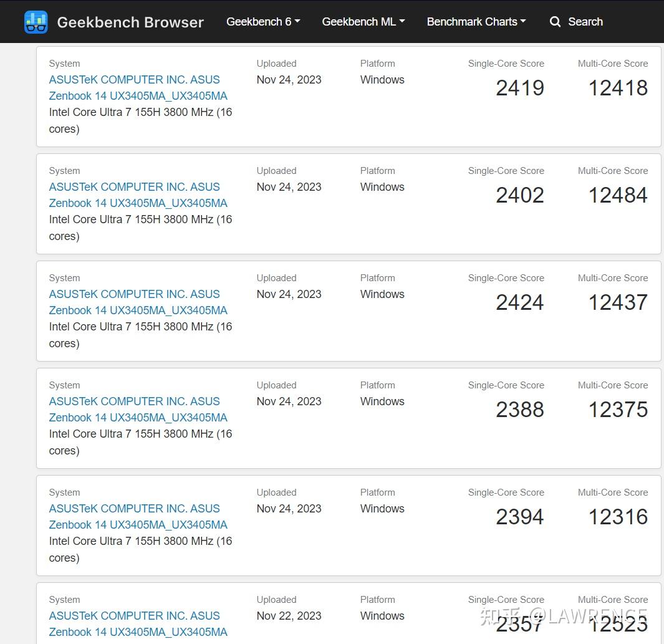664x644 pixels.
Task: Open the Zenbook result uploaded Nov 22, 2023
Action: coord(138,624)
